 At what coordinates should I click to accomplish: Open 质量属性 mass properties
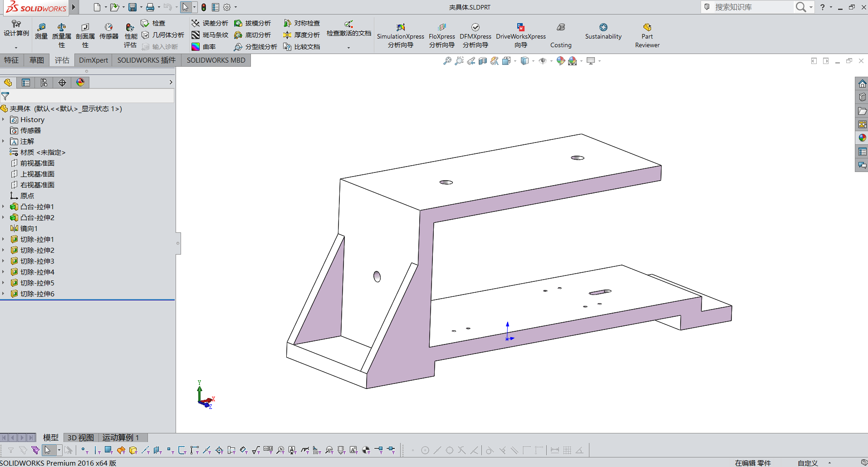(x=62, y=35)
